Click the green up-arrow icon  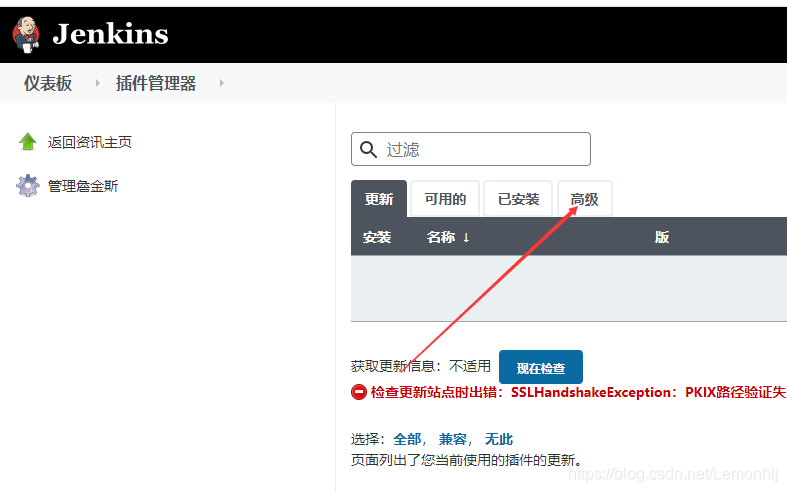(x=28, y=142)
